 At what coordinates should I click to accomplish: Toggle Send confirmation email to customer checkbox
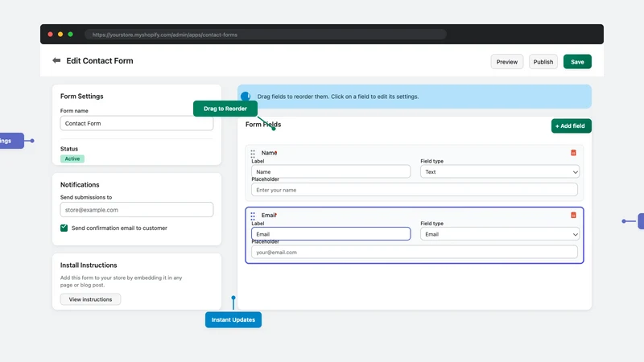pos(64,228)
